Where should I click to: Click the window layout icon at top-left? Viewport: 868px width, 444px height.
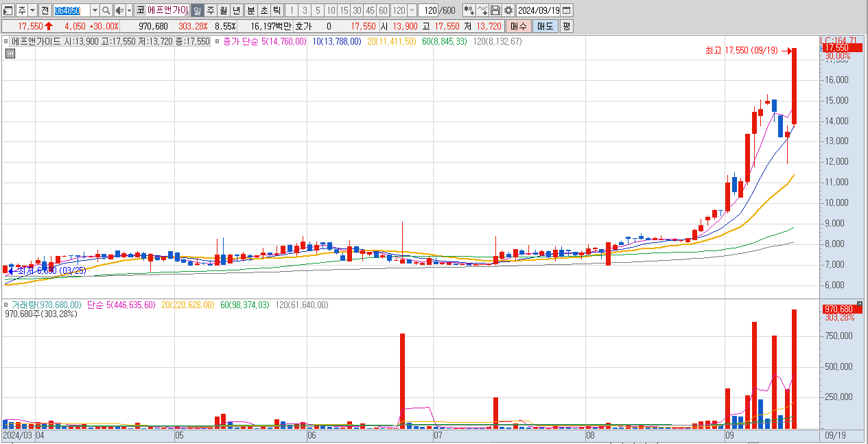coord(8,10)
